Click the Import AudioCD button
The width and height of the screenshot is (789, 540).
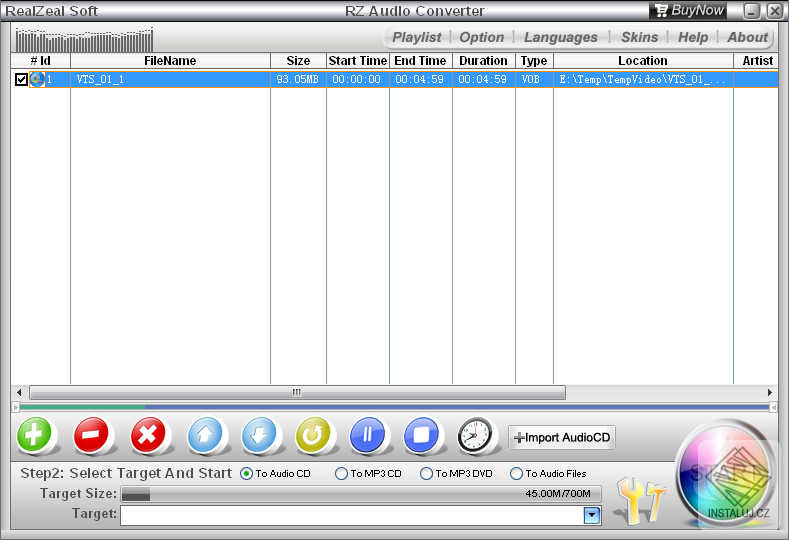point(562,437)
